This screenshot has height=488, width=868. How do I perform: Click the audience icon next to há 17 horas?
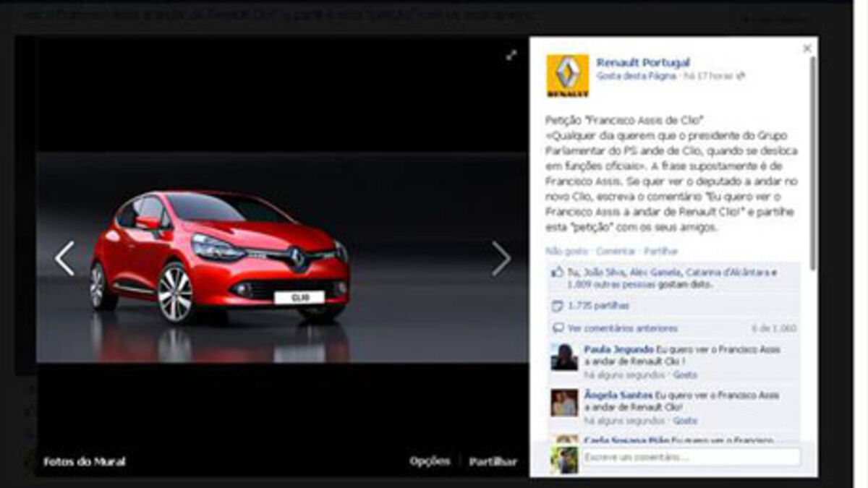pyautogui.click(x=741, y=76)
